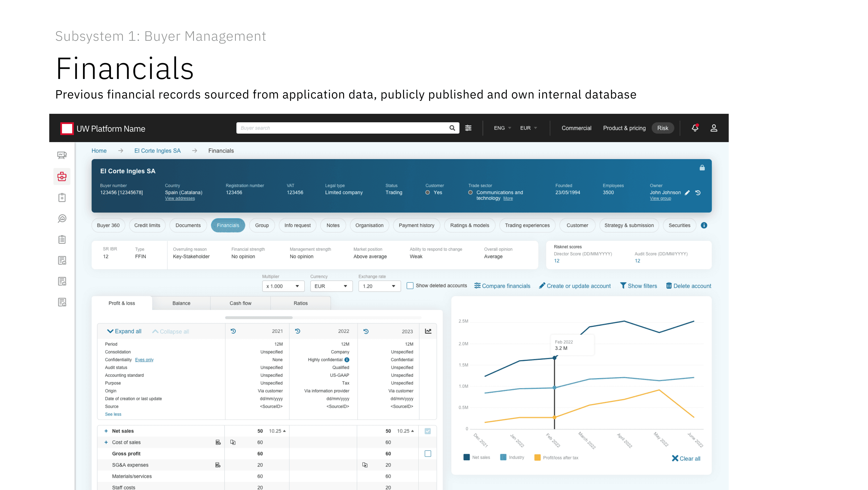Click history icon for 2021 column
Image resolution: width=868 pixels, height=490 pixels.
coord(233,331)
